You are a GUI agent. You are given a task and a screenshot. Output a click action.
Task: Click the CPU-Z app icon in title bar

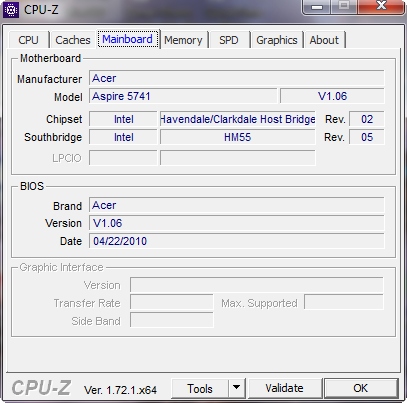tap(11, 10)
